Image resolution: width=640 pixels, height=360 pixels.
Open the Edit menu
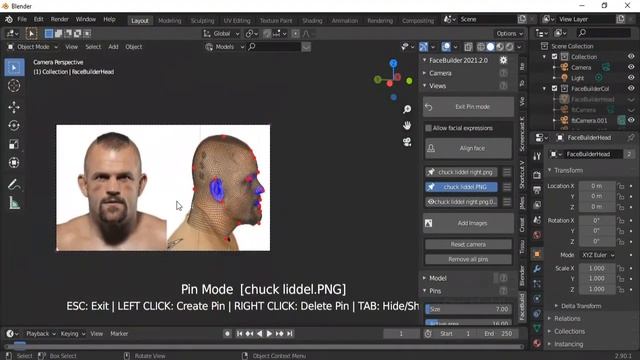pos(38,19)
